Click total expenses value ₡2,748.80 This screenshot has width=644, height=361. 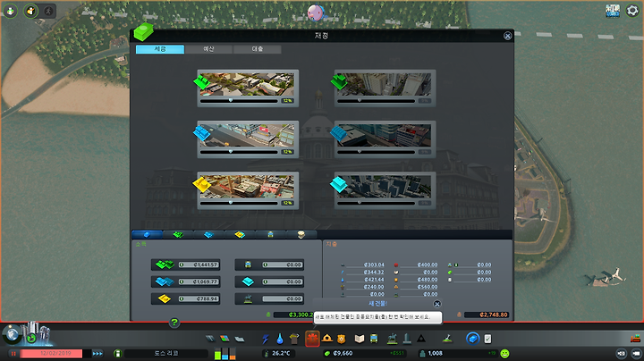487,315
